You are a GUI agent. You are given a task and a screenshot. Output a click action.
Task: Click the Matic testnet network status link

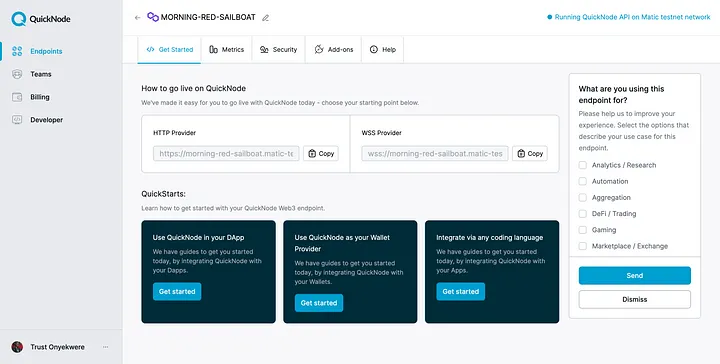coord(629,17)
